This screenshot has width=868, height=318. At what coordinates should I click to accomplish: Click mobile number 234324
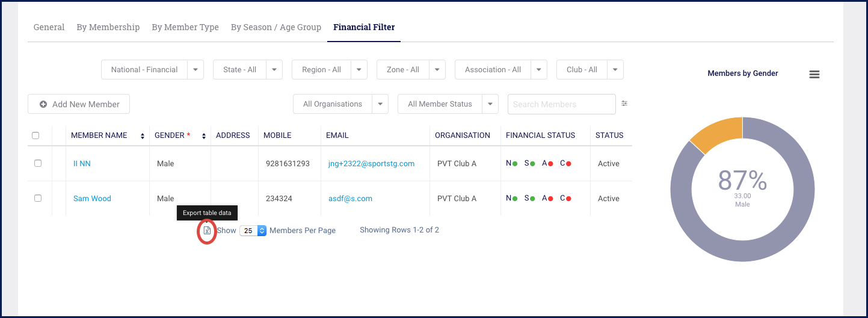click(x=279, y=199)
